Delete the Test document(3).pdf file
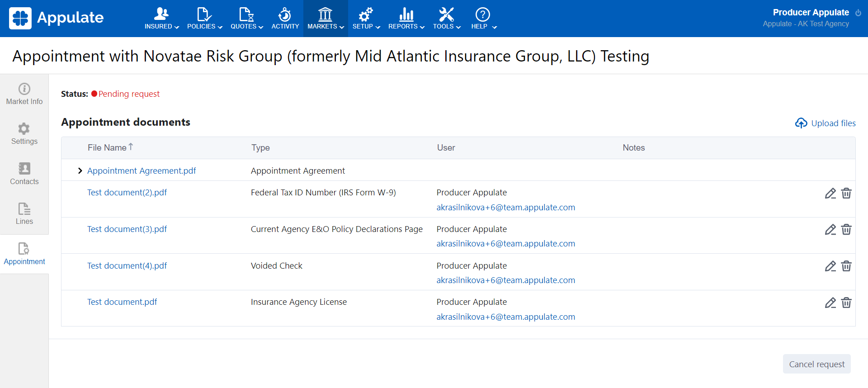Viewport: 868px width, 388px height. point(846,230)
